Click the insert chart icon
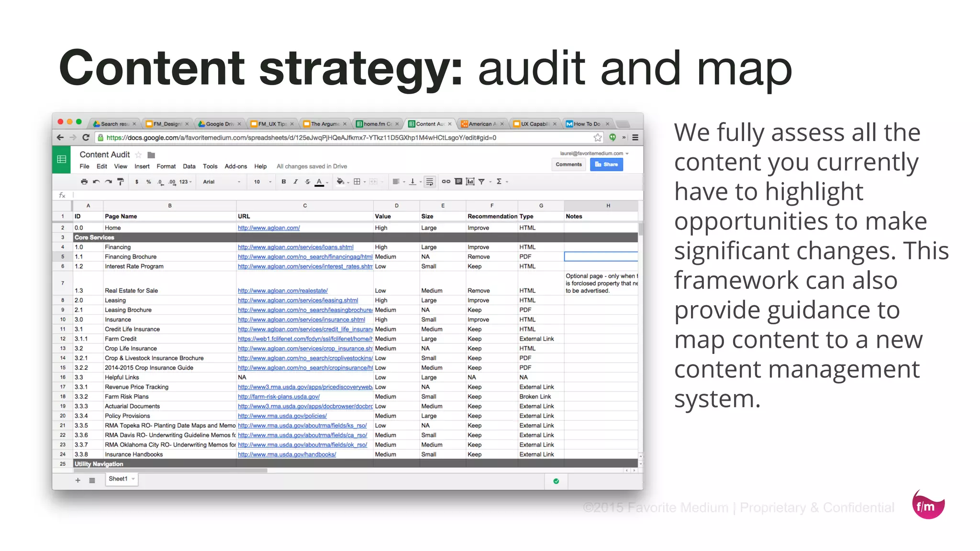The width and height of the screenshot is (980, 551). tap(470, 182)
